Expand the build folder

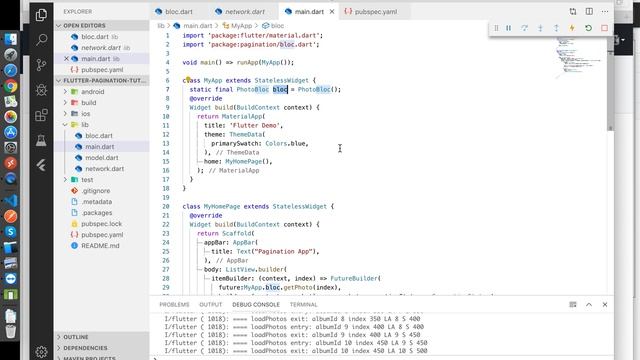pos(102,102)
